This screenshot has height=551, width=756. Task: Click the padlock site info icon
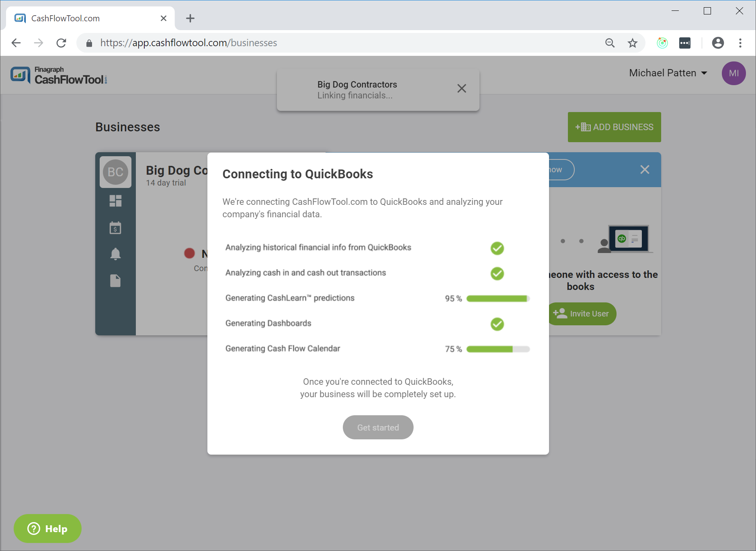[x=89, y=43]
